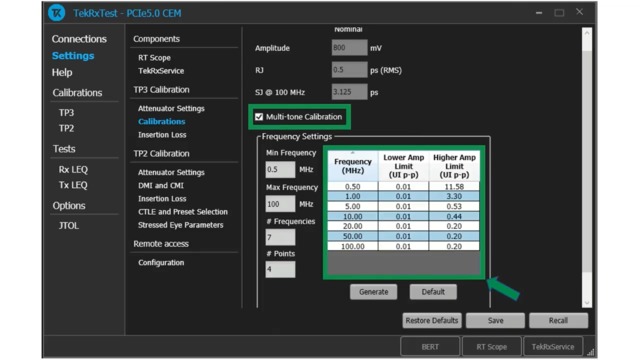Click the Min Frequency input field
This screenshot has height=360, width=640.
(x=280, y=169)
